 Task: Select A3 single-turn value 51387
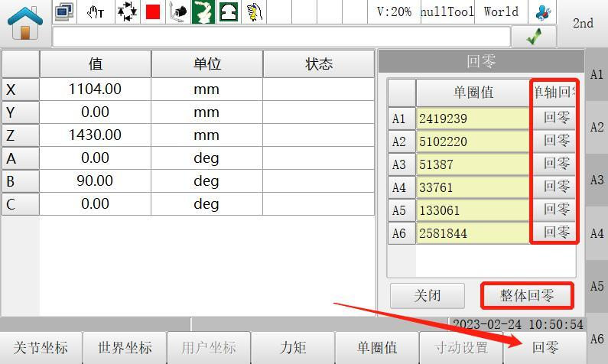(x=473, y=164)
